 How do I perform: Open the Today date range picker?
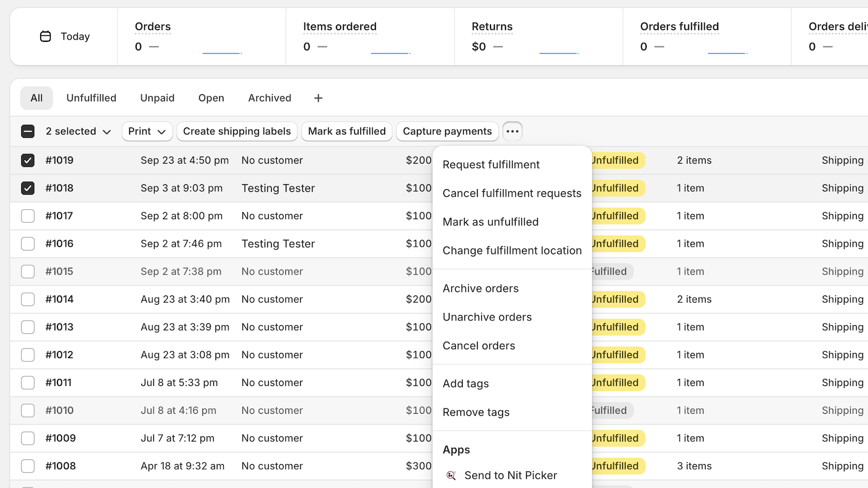[x=65, y=36]
